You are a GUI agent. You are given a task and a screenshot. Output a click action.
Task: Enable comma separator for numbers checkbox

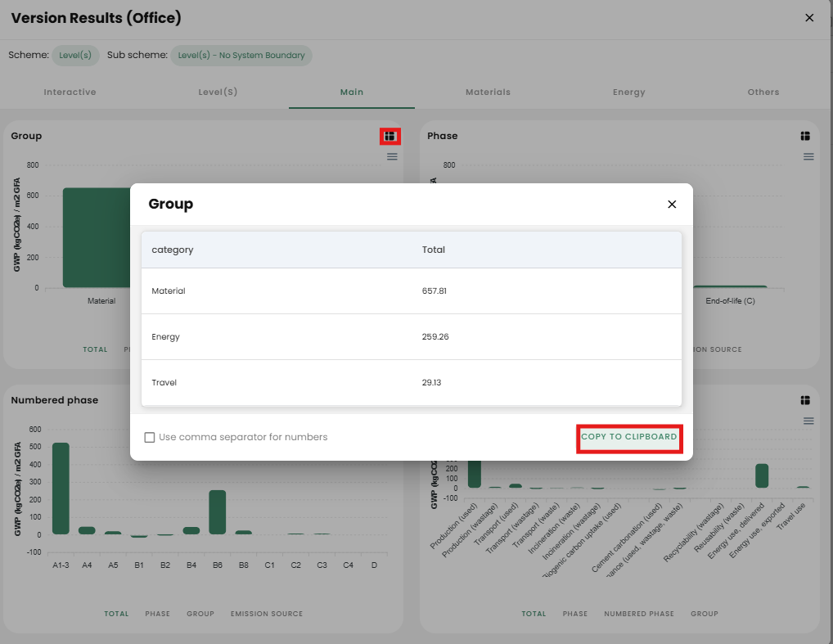[x=150, y=437]
